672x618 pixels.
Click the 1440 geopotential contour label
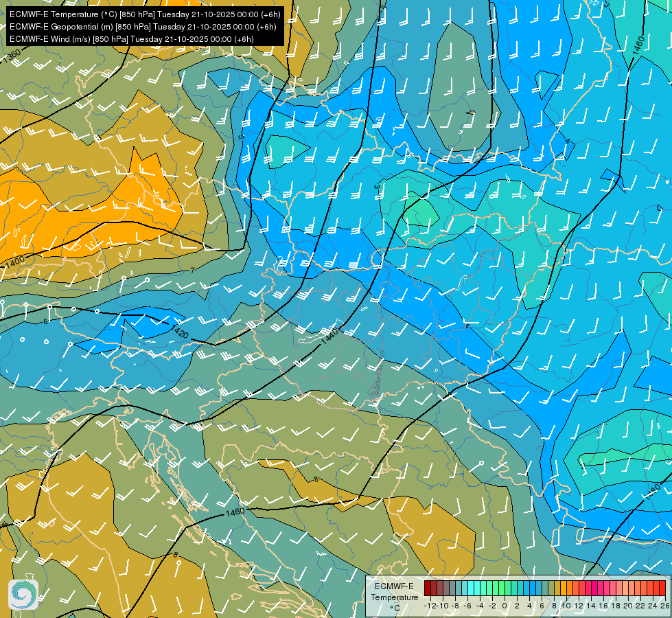pos(329,335)
